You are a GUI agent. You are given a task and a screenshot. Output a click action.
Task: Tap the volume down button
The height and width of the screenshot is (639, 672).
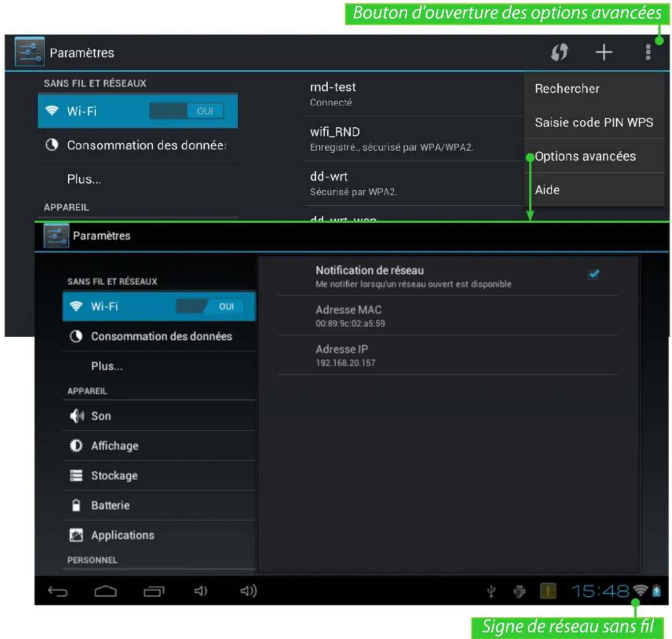pos(200,591)
